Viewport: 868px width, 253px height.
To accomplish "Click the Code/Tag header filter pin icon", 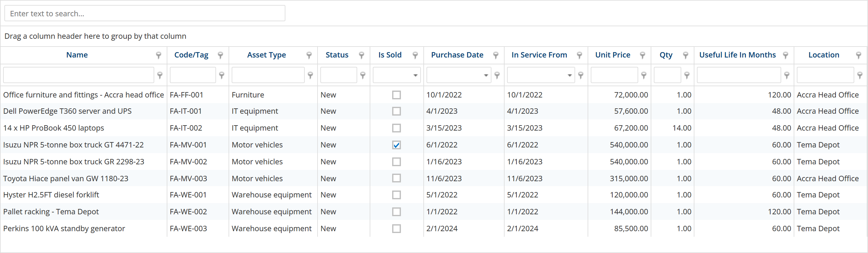I will click(220, 55).
